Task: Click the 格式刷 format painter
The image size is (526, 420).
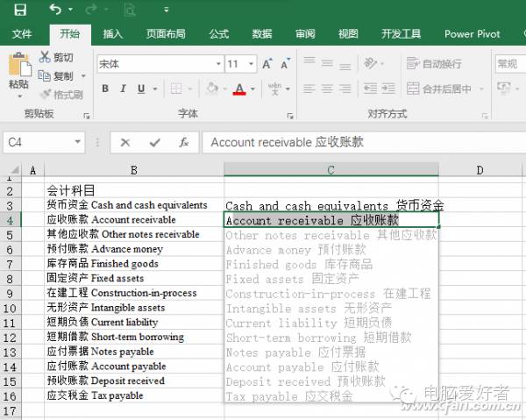Action: (61, 95)
